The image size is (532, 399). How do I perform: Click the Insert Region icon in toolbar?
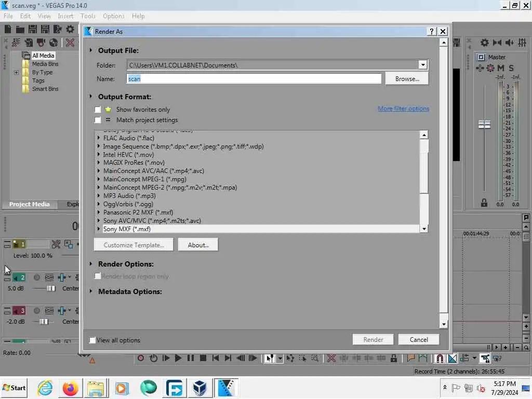pos(423,358)
